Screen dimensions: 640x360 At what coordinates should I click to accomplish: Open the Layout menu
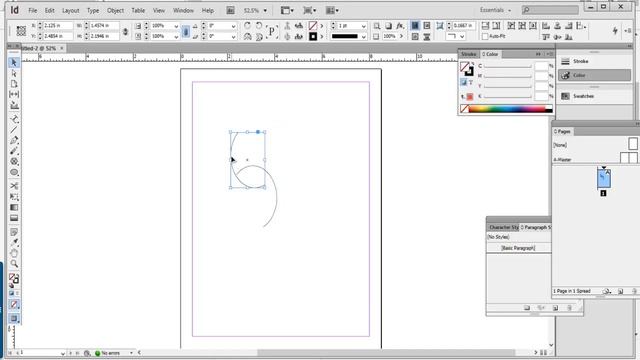tap(71, 10)
